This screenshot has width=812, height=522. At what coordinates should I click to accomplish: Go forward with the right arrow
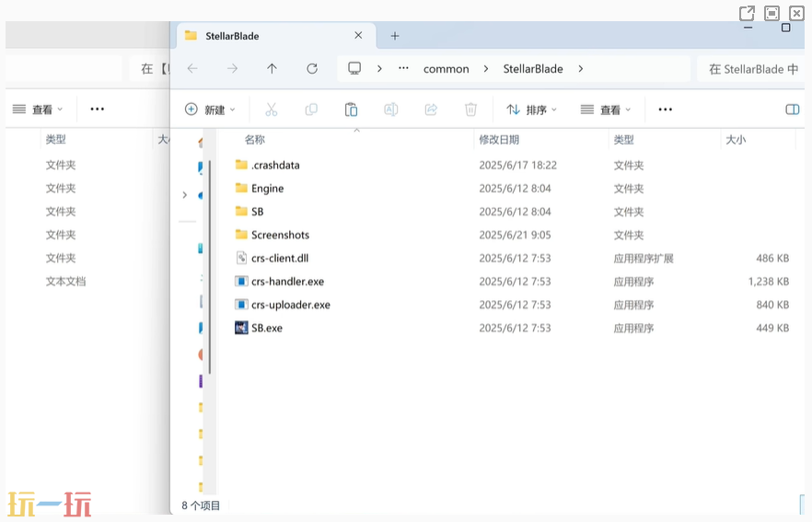[x=233, y=68]
